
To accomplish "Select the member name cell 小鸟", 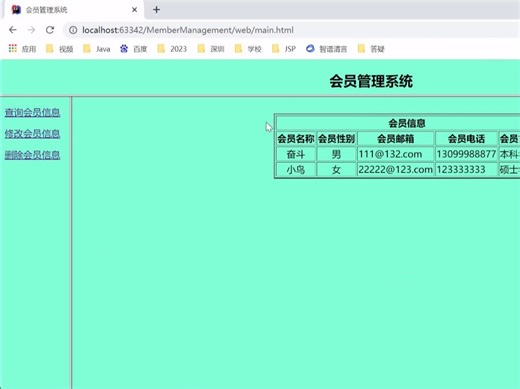I will 296,170.
